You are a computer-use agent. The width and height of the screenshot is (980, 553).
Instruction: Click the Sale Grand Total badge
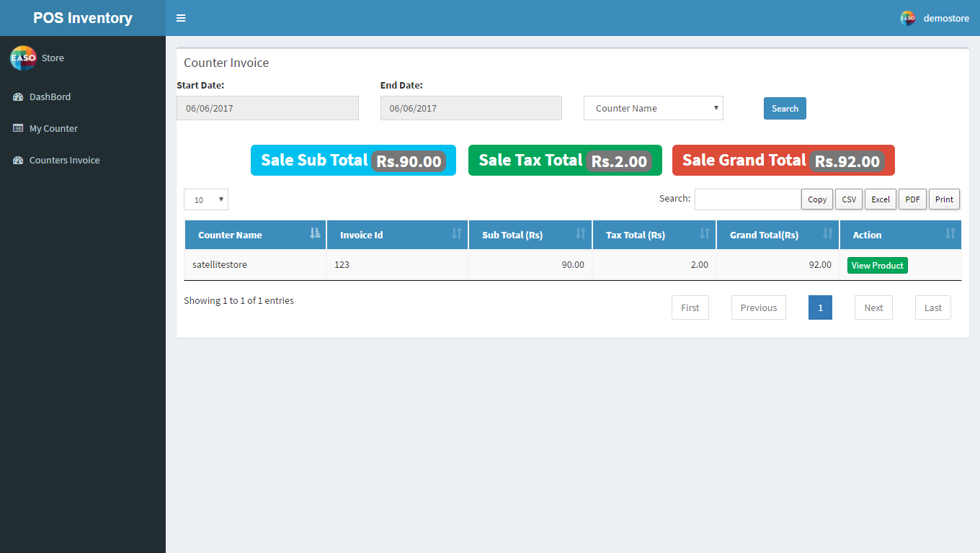click(783, 160)
